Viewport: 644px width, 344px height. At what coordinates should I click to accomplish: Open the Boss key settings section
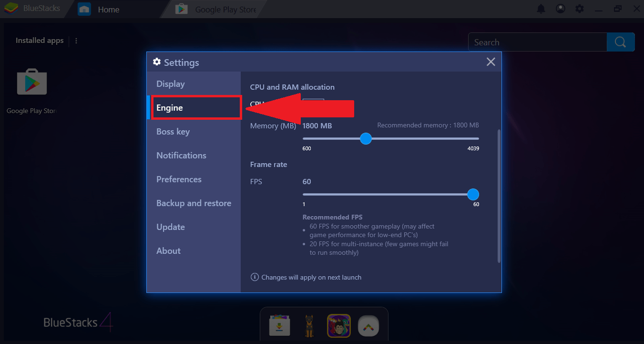(x=174, y=131)
